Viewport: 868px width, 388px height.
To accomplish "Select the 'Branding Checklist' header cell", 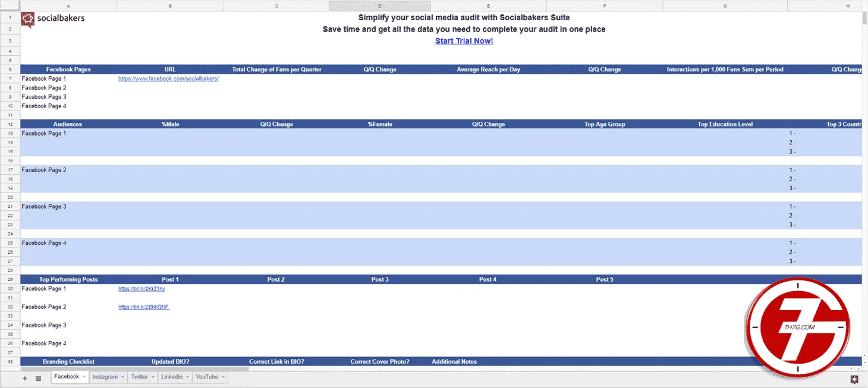I will [68, 361].
